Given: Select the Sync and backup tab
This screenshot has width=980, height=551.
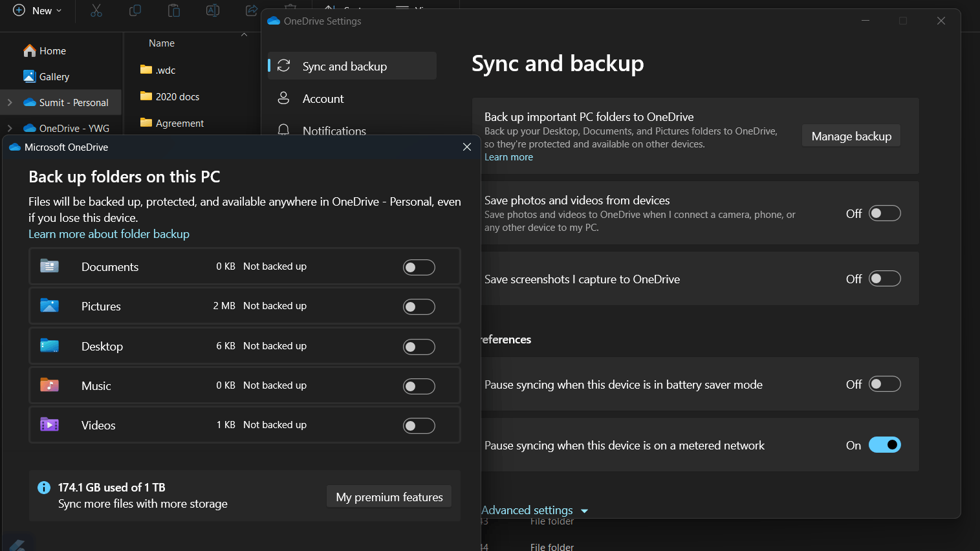Looking at the screenshot, I should coord(344,67).
